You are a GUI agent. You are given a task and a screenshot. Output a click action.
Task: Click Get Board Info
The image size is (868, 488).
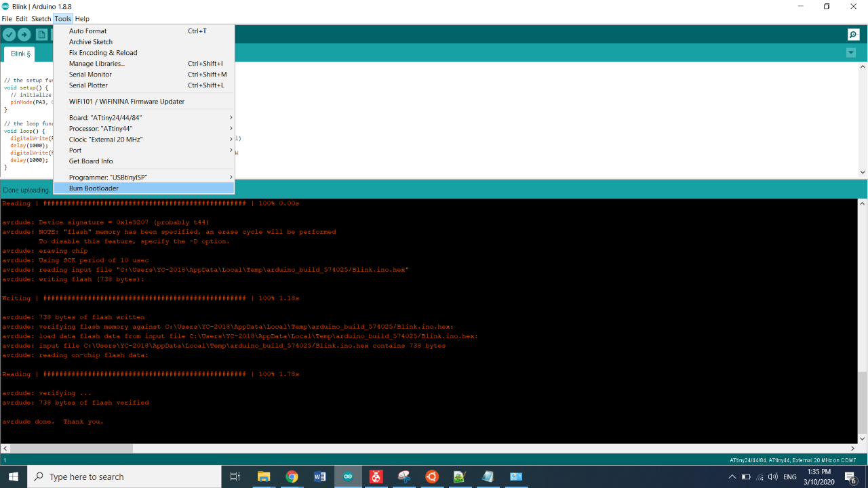144,161
